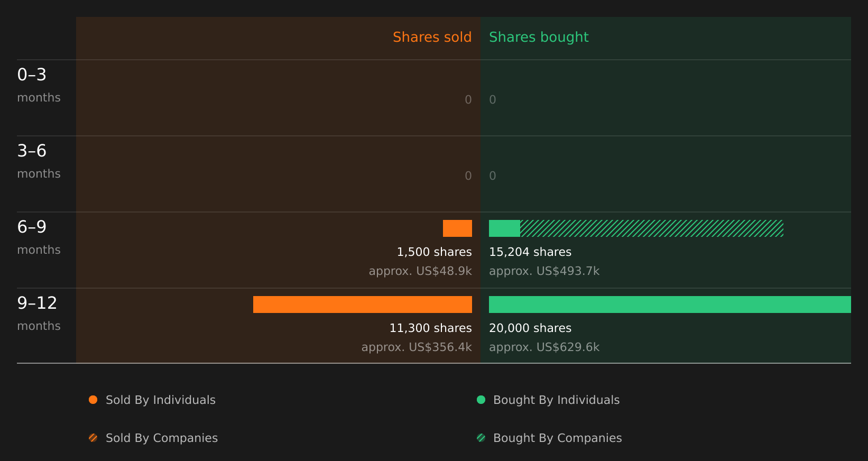Click the Shares bought column header

click(x=539, y=37)
